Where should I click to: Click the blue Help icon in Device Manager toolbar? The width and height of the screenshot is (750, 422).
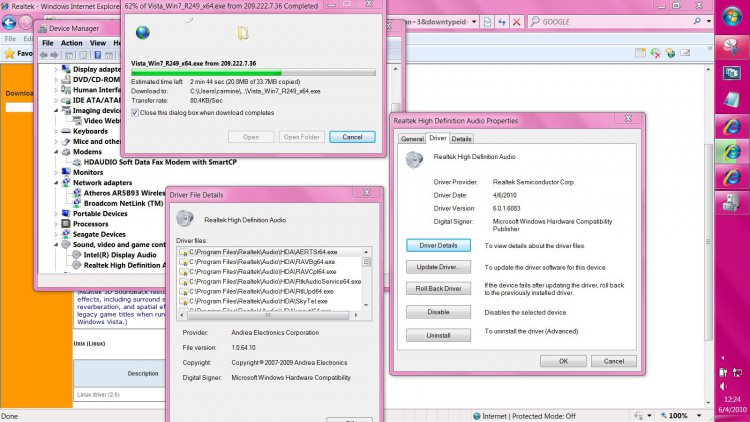pyautogui.click(x=98, y=56)
